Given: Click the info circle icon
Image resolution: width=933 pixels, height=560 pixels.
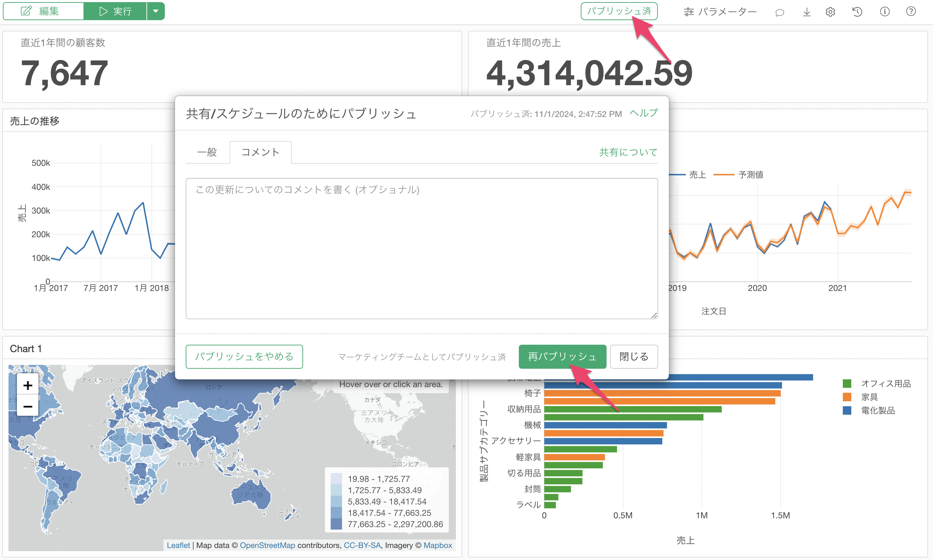Looking at the screenshot, I should pyautogui.click(x=885, y=12).
